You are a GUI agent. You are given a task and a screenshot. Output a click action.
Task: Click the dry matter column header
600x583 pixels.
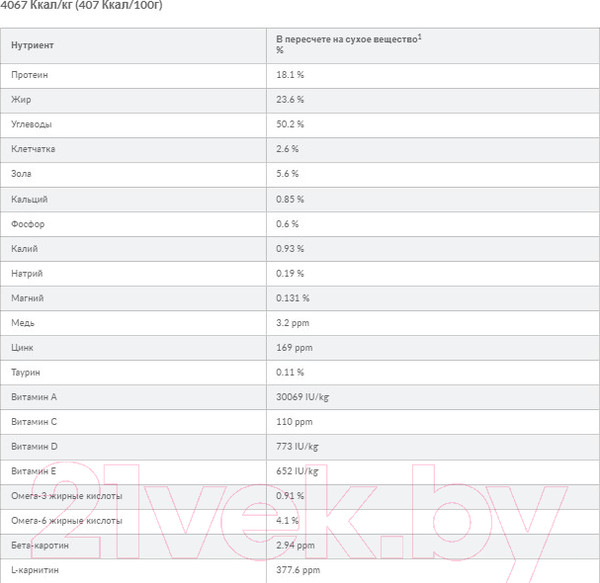coord(348,40)
